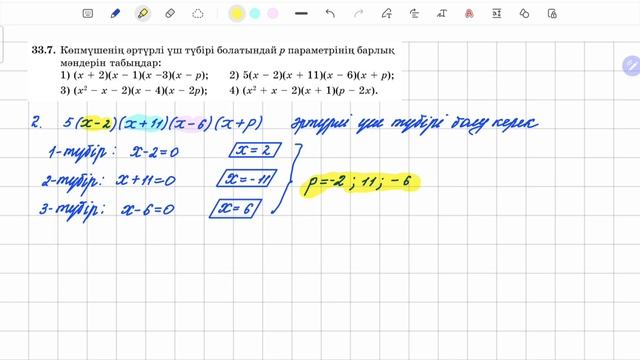Screen dimensions: 640x360
Task: Select the eraser tool
Action: pyautogui.click(x=170, y=14)
